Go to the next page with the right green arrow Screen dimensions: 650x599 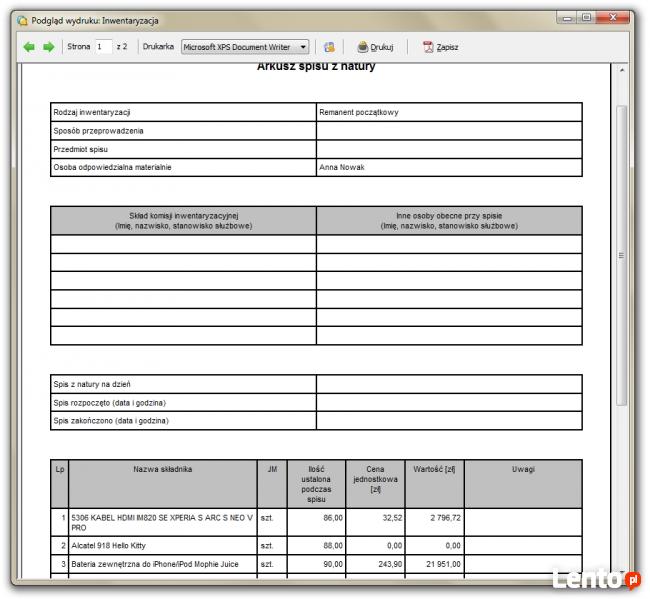(48, 47)
